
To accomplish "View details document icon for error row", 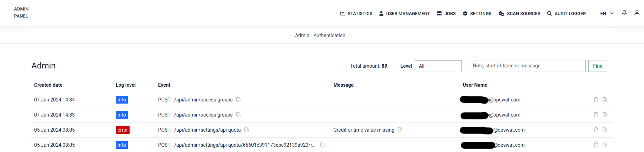I will tap(596, 130).
